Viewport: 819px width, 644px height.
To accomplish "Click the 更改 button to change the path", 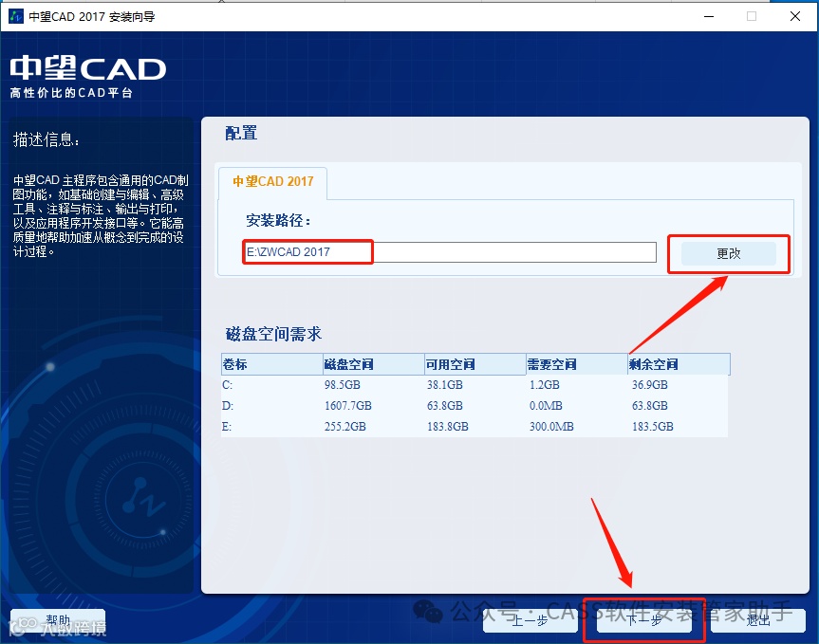I will click(x=728, y=253).
